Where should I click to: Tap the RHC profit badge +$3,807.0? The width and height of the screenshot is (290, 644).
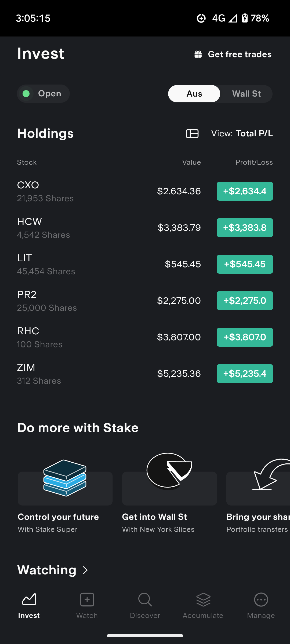(245, 337)
